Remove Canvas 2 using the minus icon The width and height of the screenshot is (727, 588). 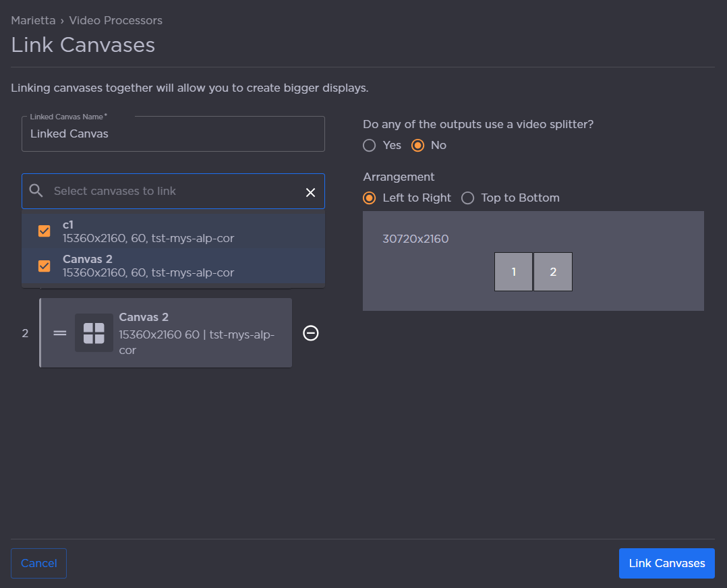(x=310, y=332)
